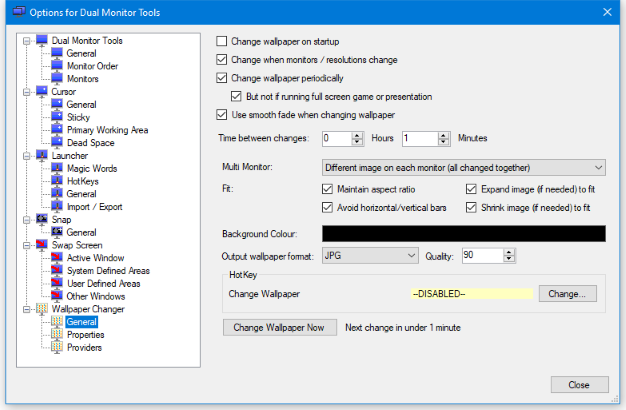The width and height of the screenshot is (626, 410).
Task: Click the Wallpaper Changer section icon
Action: coord(42,309)
